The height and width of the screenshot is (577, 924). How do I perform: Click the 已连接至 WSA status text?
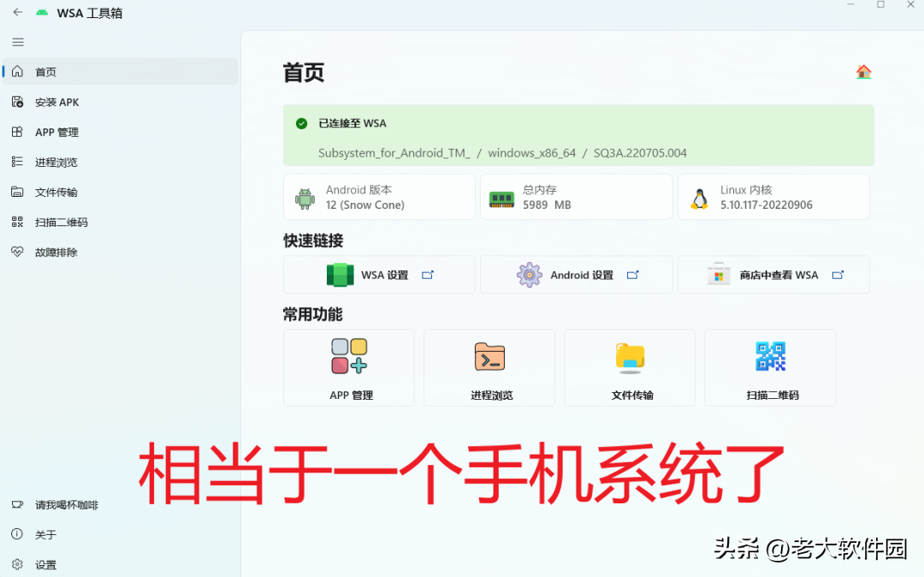click(352, 123)
